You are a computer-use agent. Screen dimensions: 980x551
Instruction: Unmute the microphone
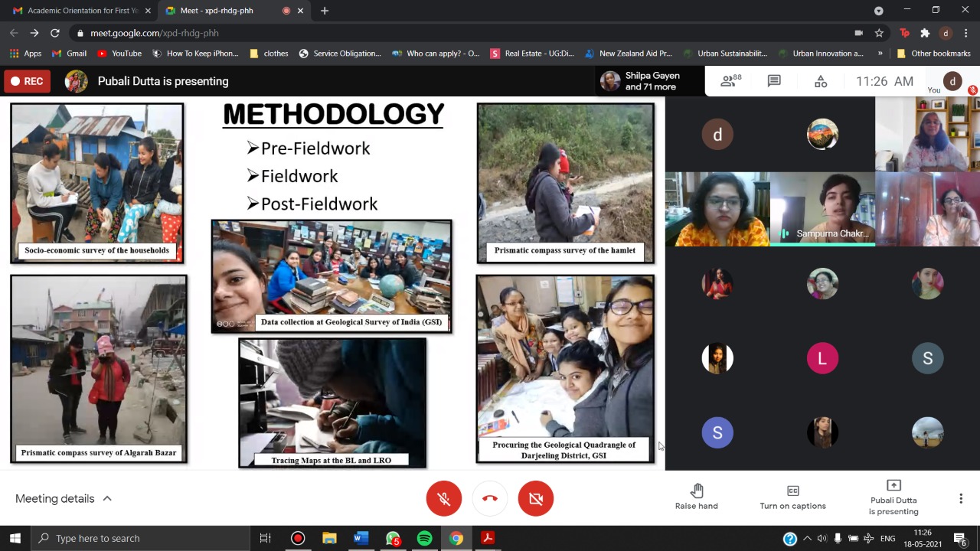click(x=444, y=499)
